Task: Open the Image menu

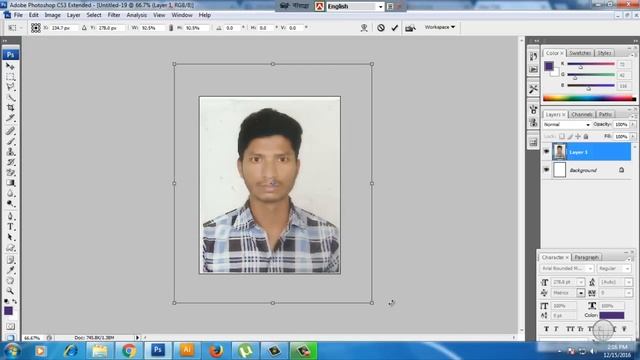Action: (52, 15)
